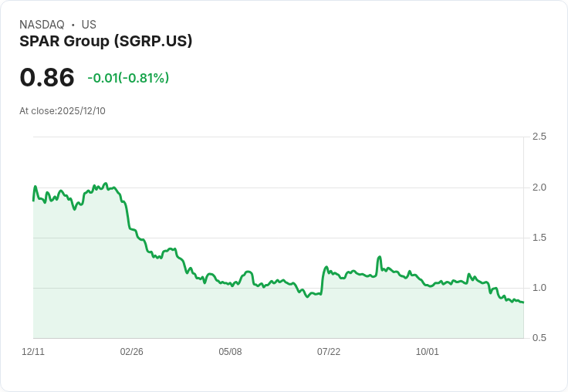Click the 0.86 current price

[47, 77]
